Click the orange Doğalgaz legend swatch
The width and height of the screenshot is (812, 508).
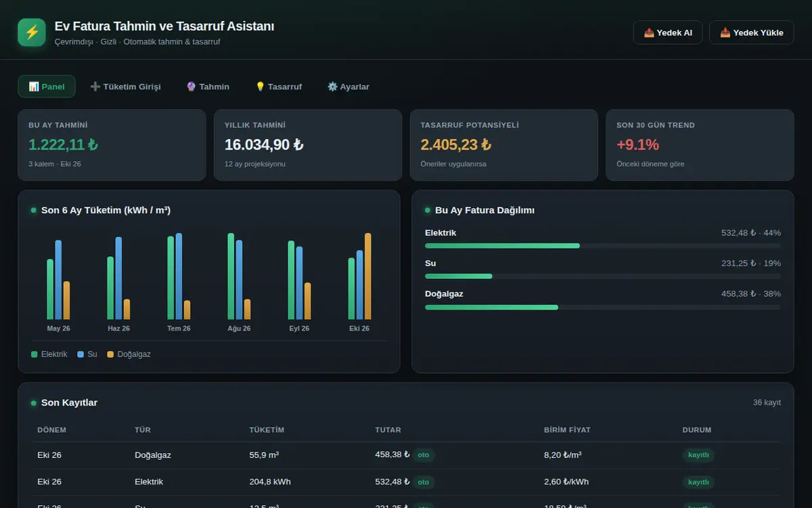(x=110, y=354)
